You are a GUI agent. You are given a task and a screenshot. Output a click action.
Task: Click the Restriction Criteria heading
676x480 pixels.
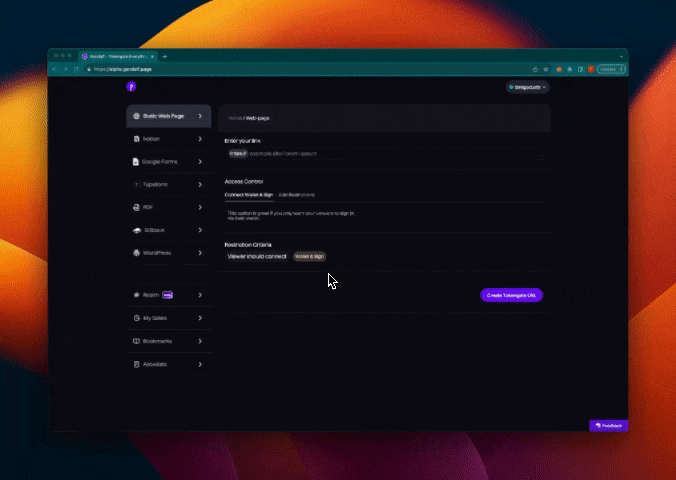(x=248, y=245)
